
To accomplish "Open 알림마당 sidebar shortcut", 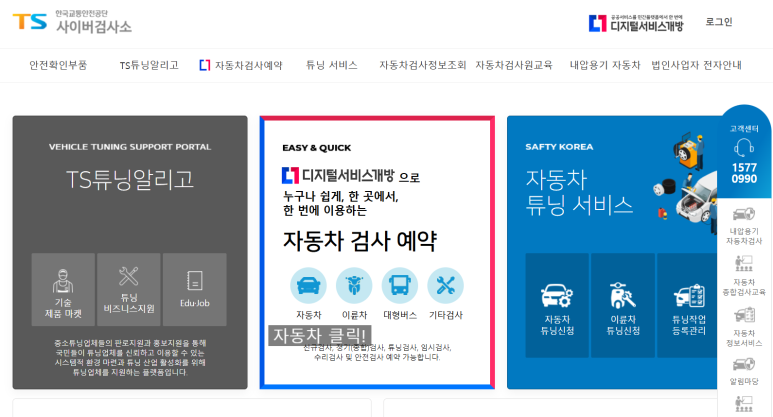I will [744, 371].
